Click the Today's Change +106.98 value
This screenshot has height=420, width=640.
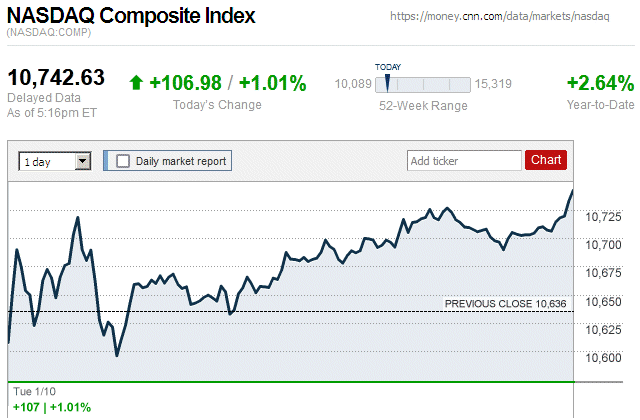point(185,83)
